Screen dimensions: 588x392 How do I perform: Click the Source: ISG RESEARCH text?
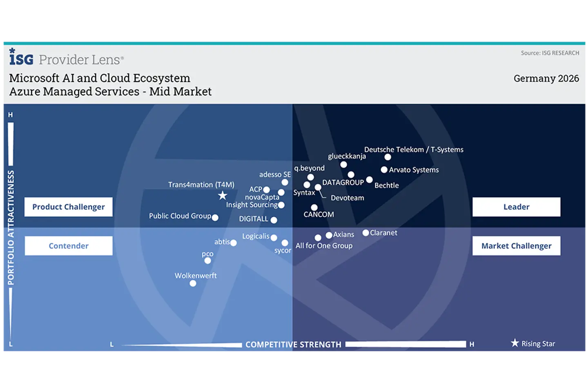point(550,53)
